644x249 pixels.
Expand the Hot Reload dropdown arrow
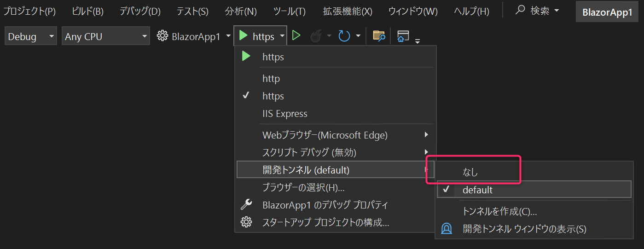(x=329, y=36)
